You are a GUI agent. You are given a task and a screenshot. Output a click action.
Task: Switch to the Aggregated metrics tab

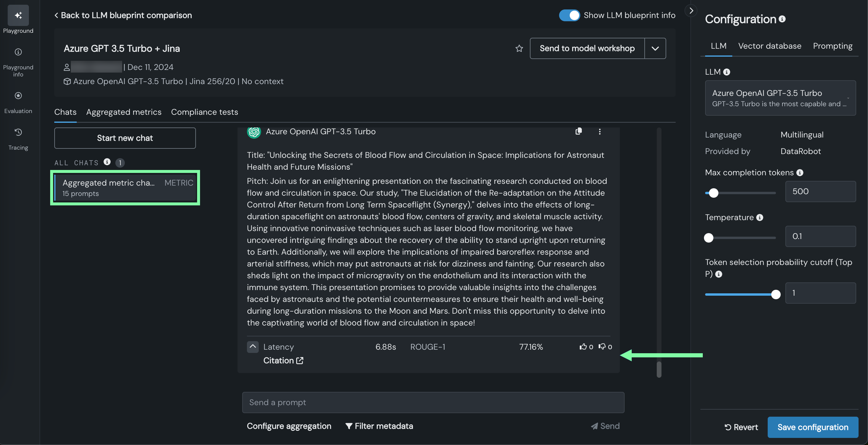point(124,112)
